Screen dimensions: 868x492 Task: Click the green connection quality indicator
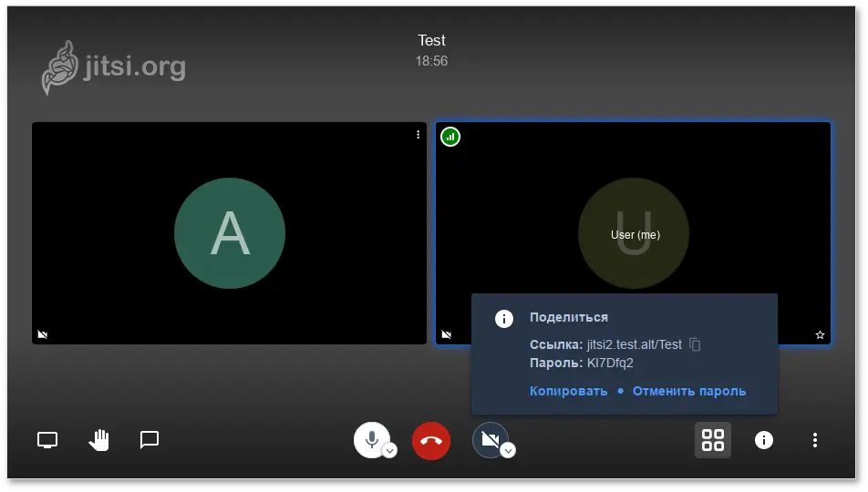point(450,137)
